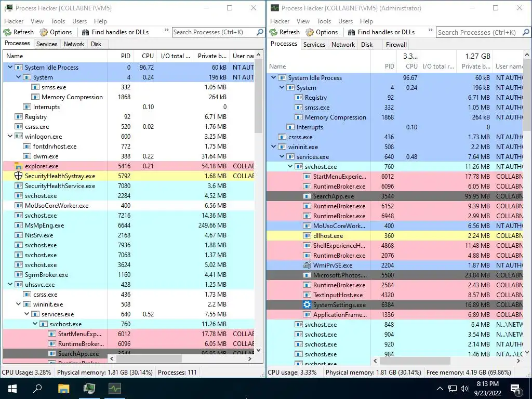Click network icon in system tray
532x399 pixels.
pos(453,389)
